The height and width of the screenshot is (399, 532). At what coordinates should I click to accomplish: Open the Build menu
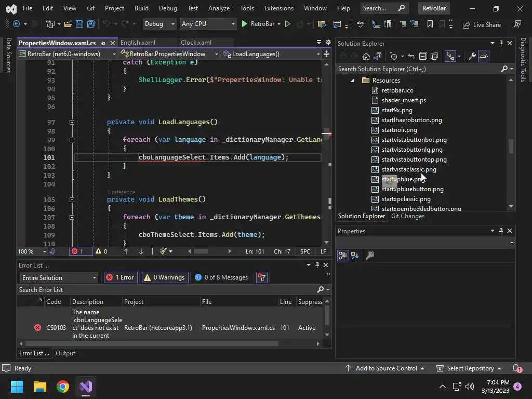click(141, 8)
